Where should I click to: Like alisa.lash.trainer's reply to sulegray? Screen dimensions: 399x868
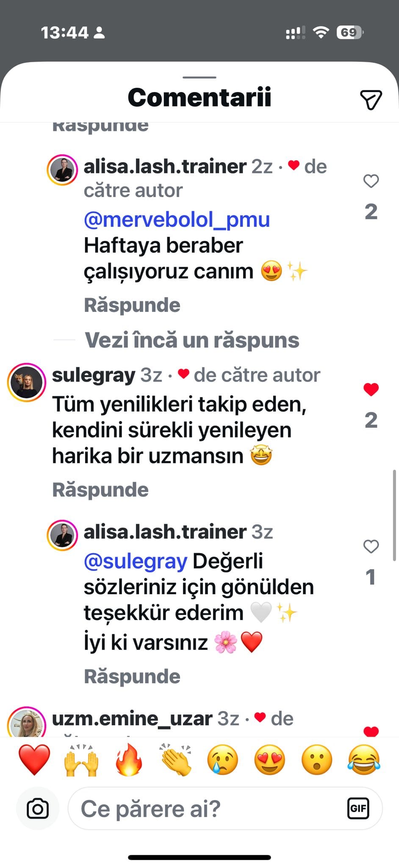(371, 547)
